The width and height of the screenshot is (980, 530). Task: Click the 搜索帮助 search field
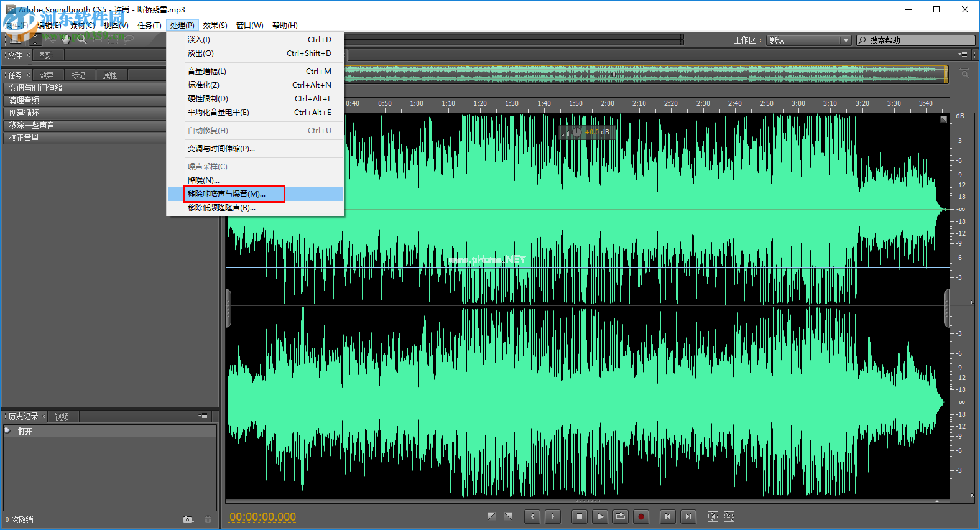915,40
